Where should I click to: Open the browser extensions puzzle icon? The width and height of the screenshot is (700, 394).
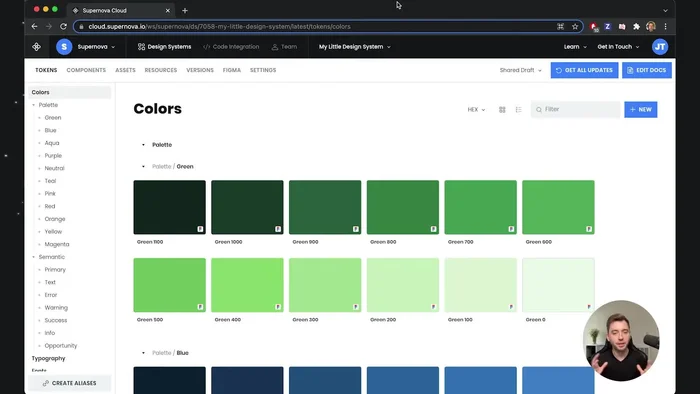[x=636, y=26]
